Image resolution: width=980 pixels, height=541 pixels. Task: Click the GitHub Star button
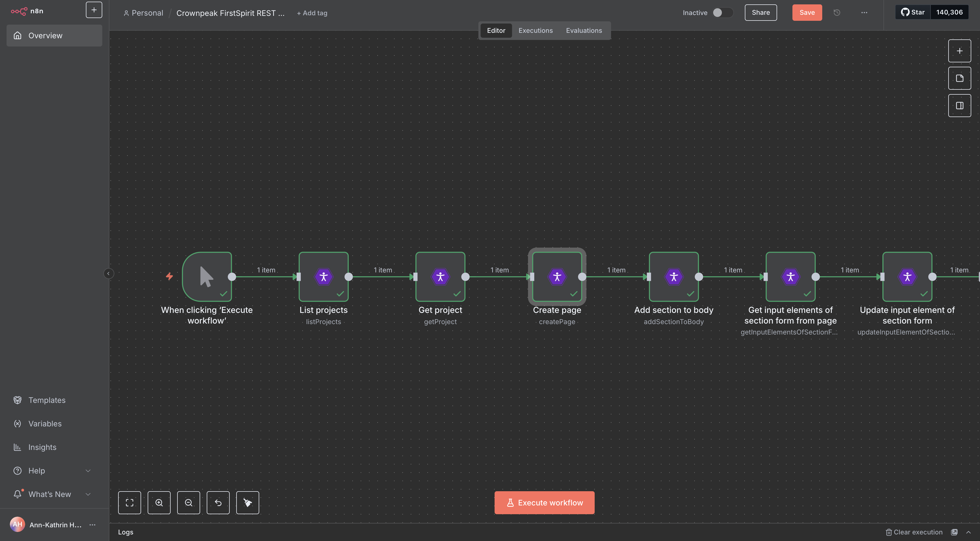click(913, 12)
